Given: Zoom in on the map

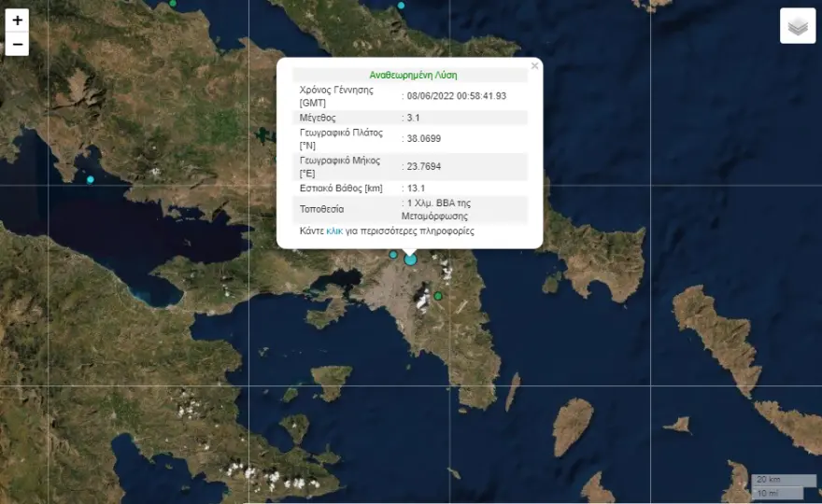Looking at the screenshot, I should coord(17,21).
